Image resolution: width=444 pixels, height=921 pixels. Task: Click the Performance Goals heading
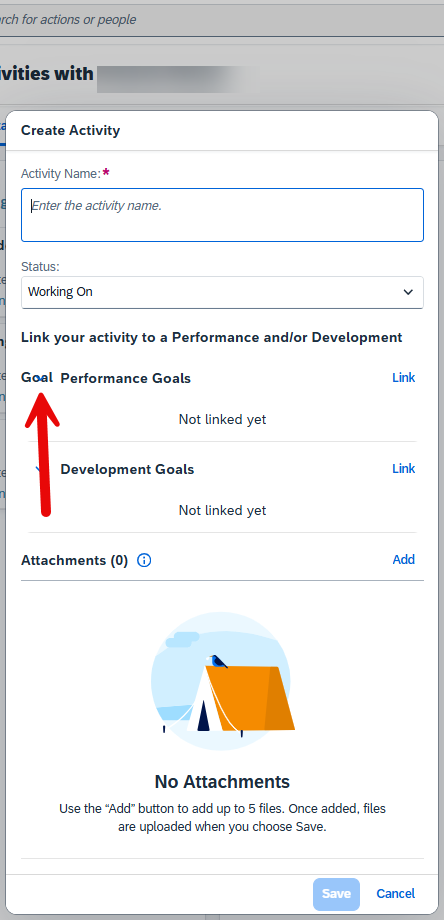pyautogui.click(x=126, y=378)
